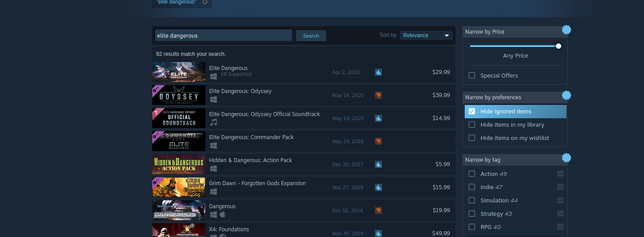Open Hidden & Dangerous: Action Pack listing

[303, 164]
